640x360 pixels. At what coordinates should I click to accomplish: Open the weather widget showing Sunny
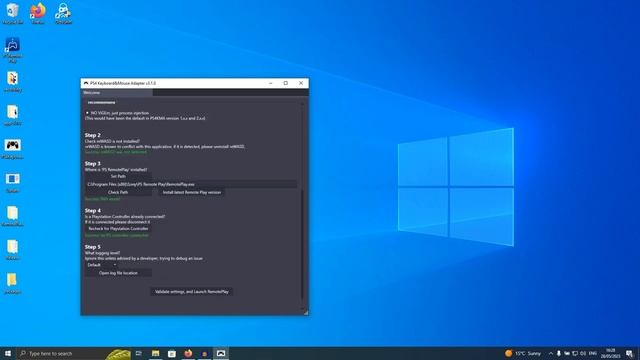[523, 353]
